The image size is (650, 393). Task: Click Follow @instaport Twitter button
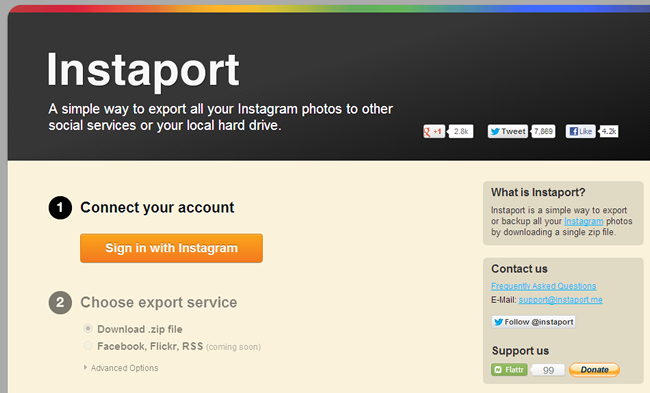point(534,322)
